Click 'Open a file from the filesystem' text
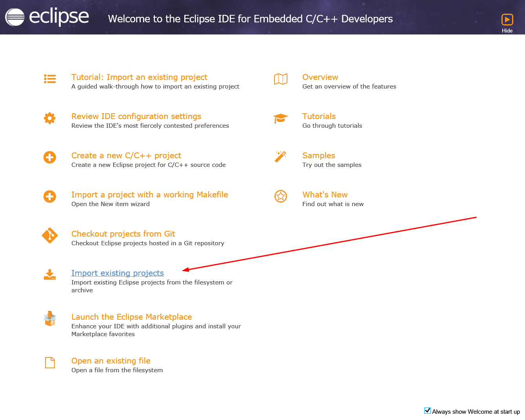 (117, 370)
